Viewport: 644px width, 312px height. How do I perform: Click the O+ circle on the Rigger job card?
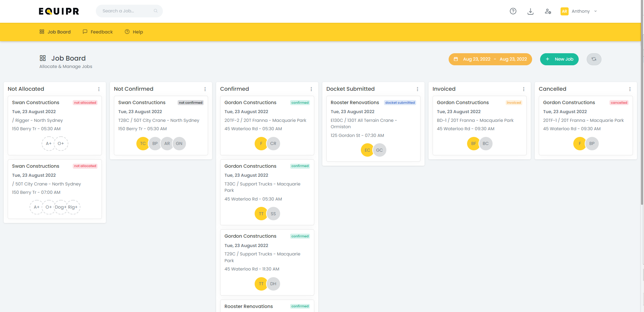61,143
